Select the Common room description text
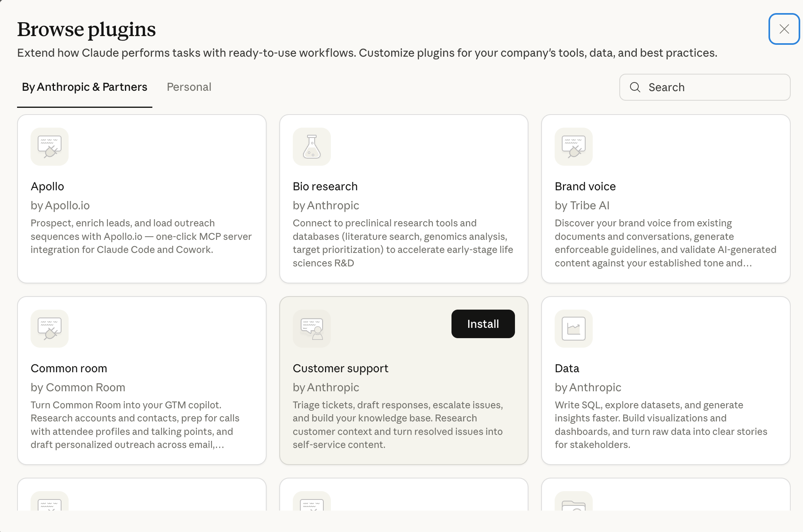This screenshot has height=532, width=803. (135, 425)
